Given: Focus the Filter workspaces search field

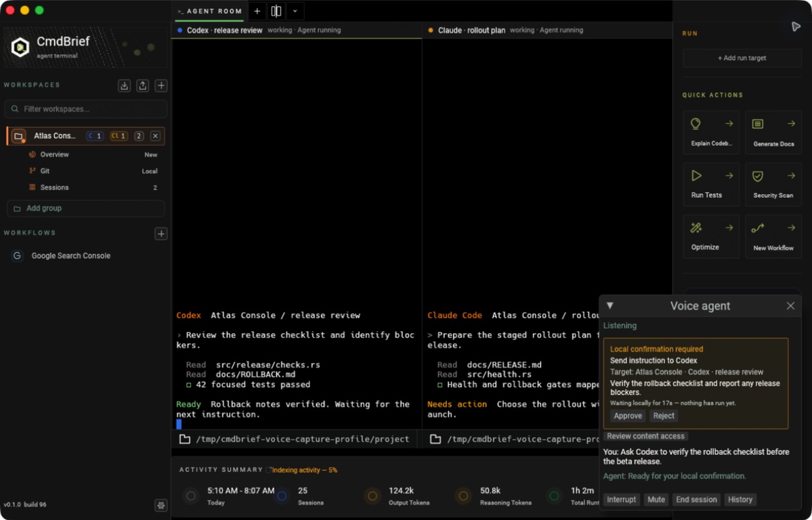Looking at the screenshot, I should click(x=86, y=109).
